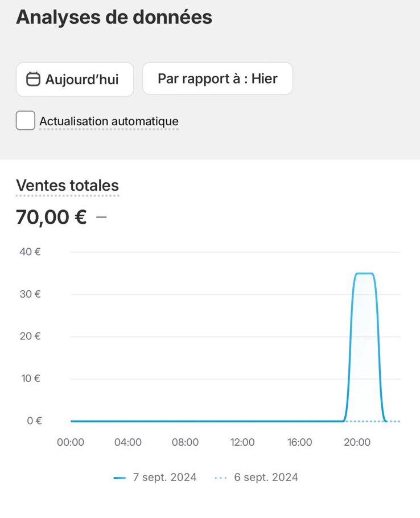Click the Analyses de données page title
The image size is (420, 518).
coord(114,17)
